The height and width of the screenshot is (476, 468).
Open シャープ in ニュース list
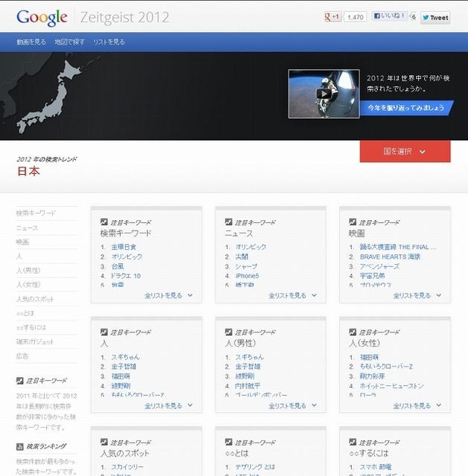coord(246,266)
